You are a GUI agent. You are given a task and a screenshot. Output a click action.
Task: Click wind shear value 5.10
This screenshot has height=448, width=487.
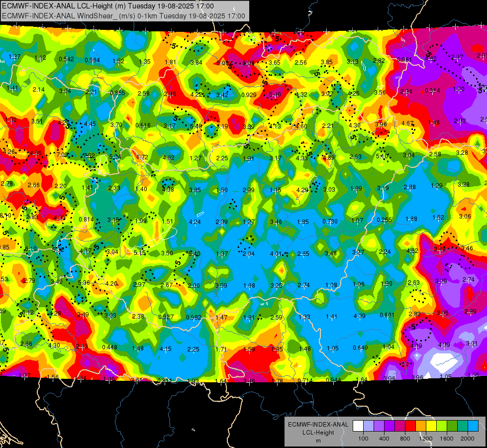tap(382, 156)
